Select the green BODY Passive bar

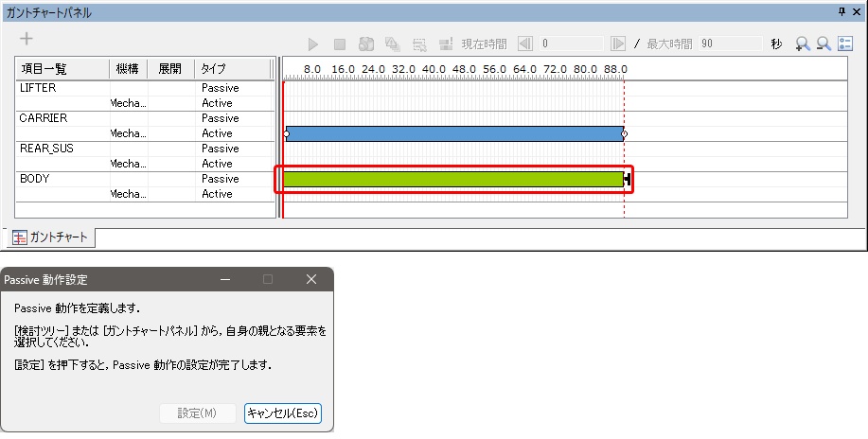(452, 179)
